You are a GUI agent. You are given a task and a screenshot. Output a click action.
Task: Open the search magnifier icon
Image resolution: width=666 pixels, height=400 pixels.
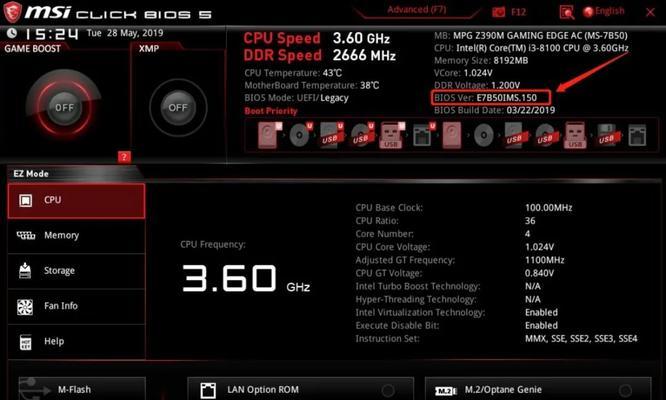[567, 12]
